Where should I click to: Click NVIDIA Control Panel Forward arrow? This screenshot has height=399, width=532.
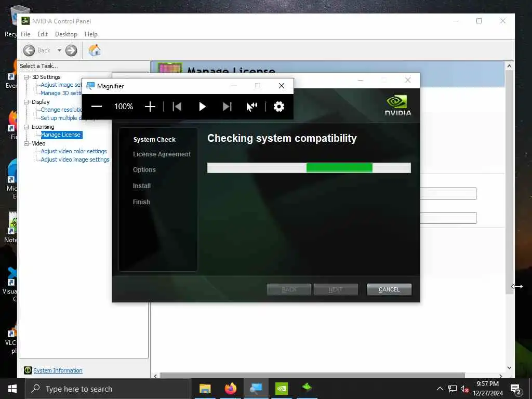coord(71,50)
